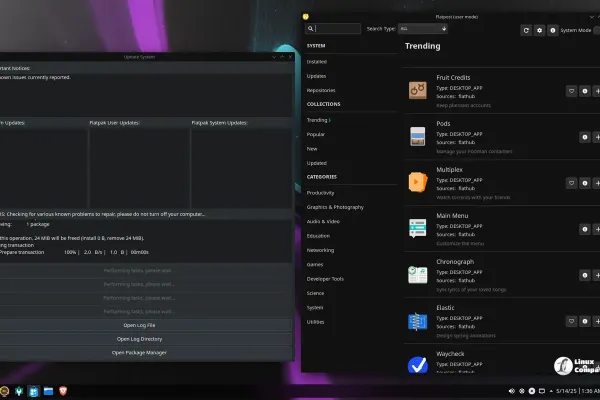Browse the Graphics & Photography category
The width and height of the screenshot is (600, 400).
(x=335, y=207)
